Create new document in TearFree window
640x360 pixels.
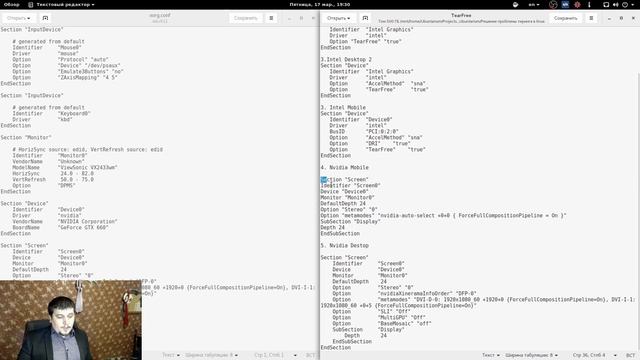tap(365, 18)
